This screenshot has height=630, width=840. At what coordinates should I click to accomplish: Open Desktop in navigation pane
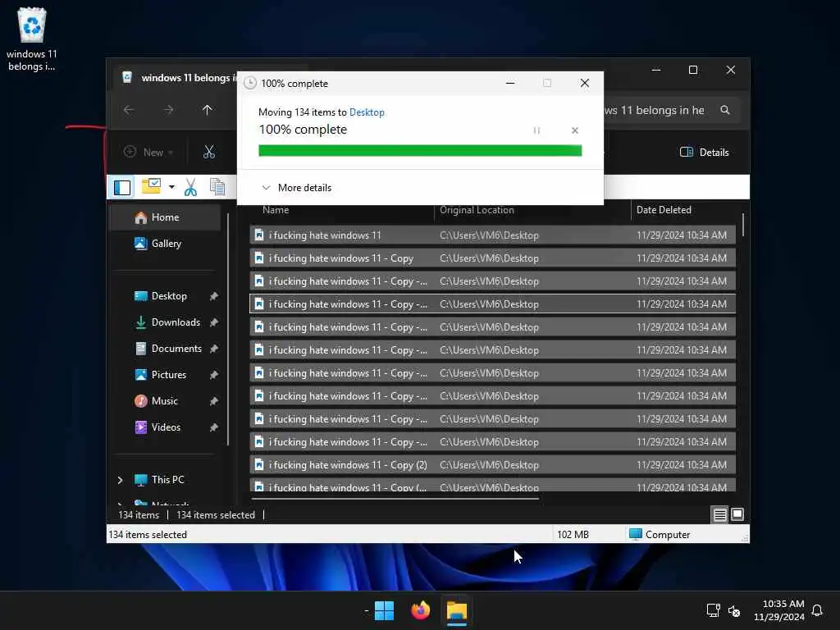[169, 296]
